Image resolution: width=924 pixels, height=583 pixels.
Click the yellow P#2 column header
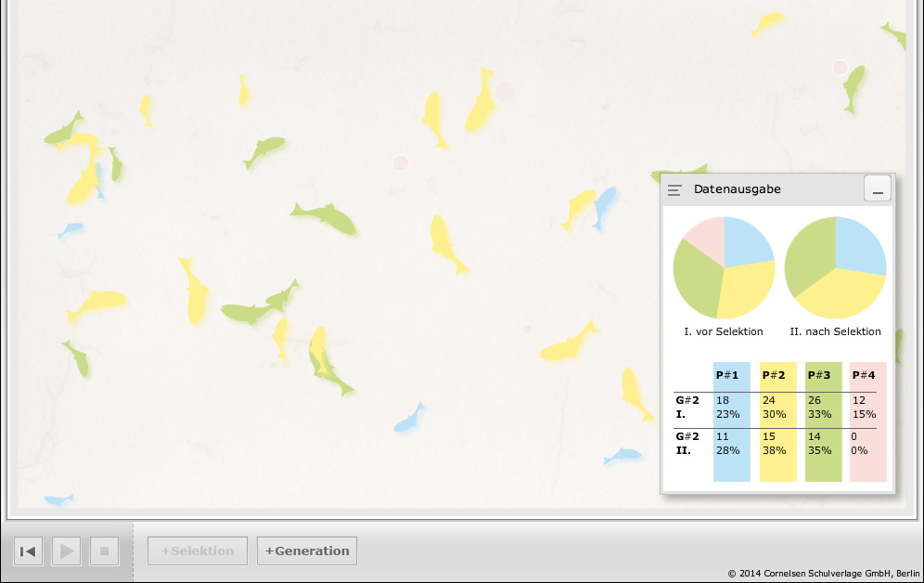click(x=774, y=375)
